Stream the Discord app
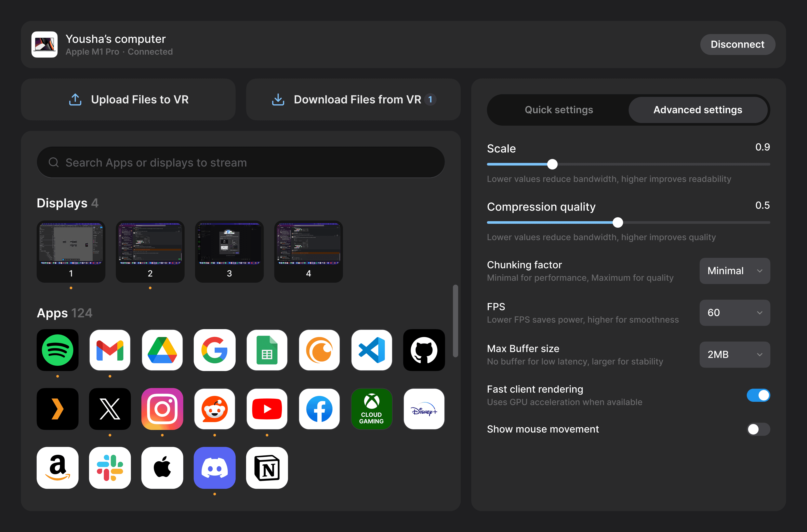The image size is (807, 532). [x=215, y=468]
